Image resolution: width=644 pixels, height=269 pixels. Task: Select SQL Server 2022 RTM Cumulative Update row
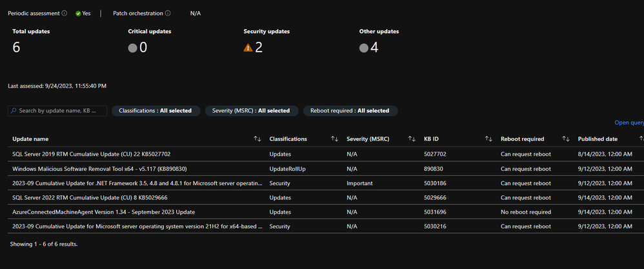click(326, 197)
